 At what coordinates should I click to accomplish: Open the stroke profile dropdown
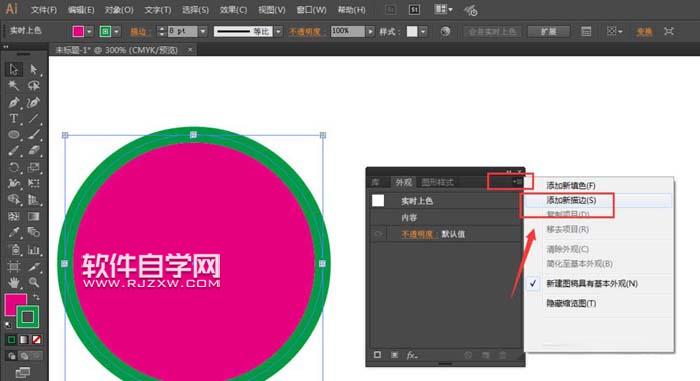tap(278, 31)
